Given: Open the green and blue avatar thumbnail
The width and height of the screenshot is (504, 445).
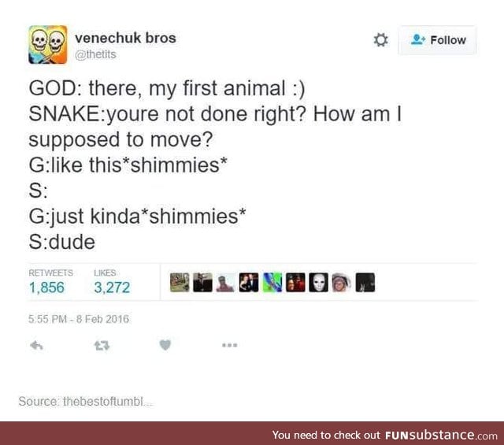Looking at the screenshot, I should coord(272,282).
